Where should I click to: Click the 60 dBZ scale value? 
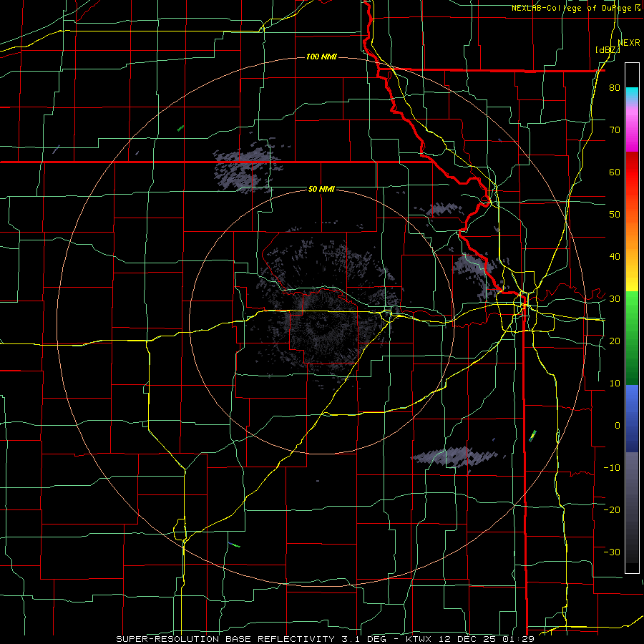click(615, 172)
